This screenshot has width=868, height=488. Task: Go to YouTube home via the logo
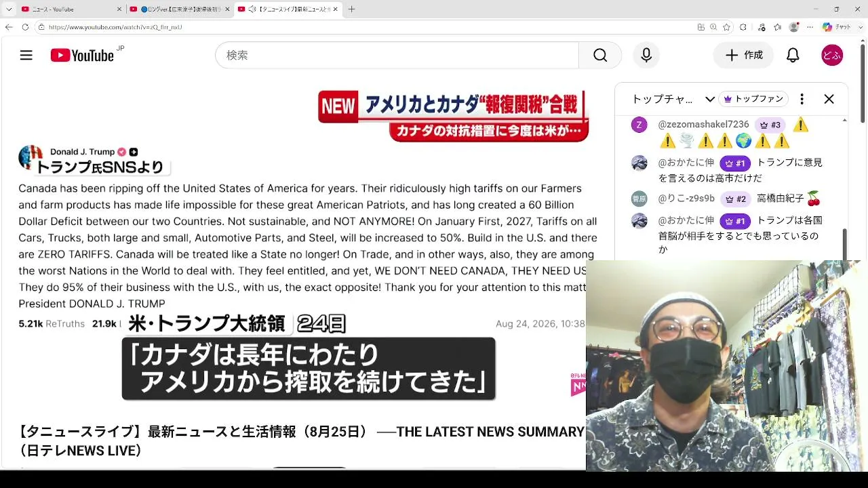click(x=82, y=56)
